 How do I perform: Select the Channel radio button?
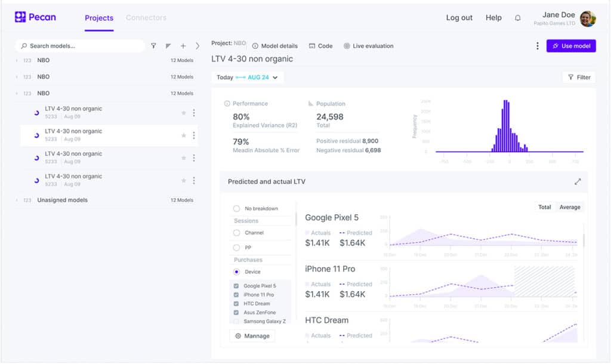[x=236, y=233]
